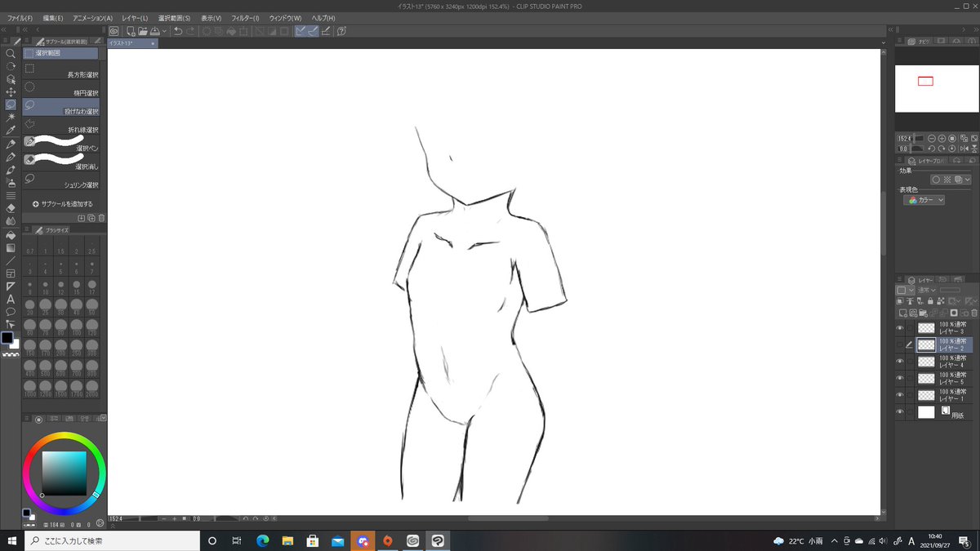Screen dimensions: 980x551
Task: Hide the 用紙 paper layer
Action: (900, 412)
